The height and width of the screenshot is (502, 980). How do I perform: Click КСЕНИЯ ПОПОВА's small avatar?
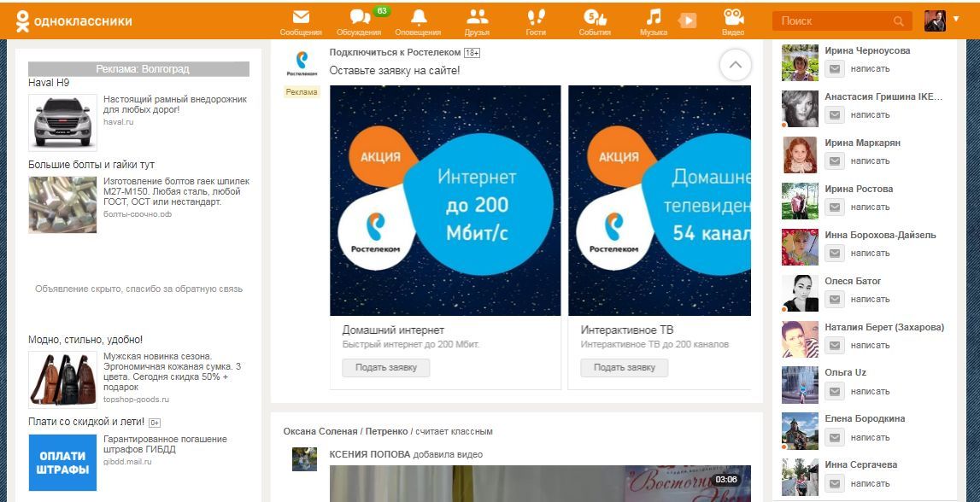(304, 459)
